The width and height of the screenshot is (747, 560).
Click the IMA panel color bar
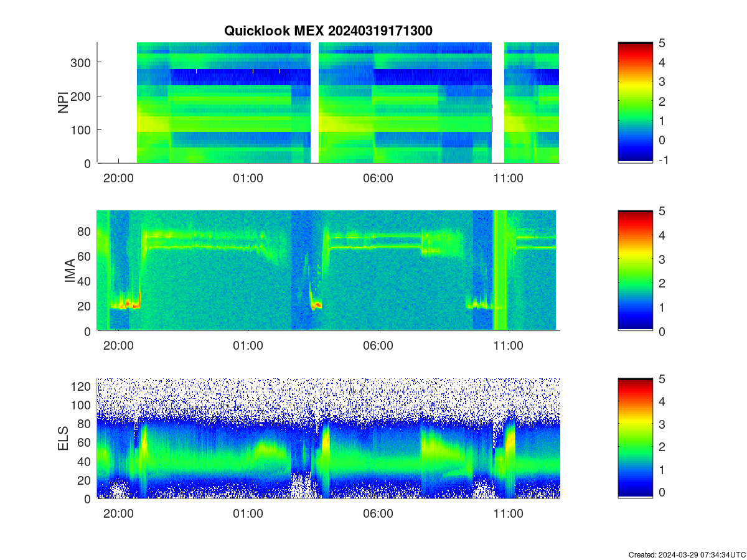coord(635,270)
